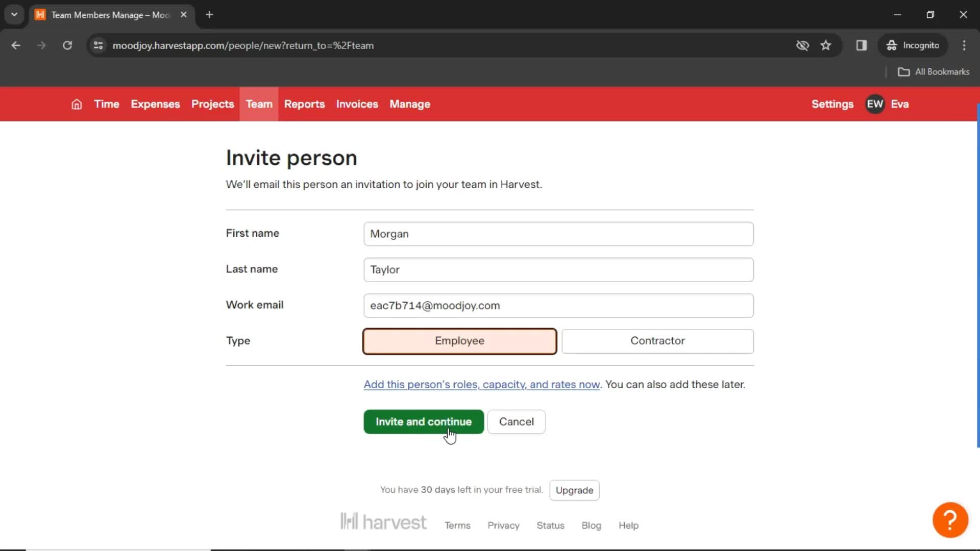Select Contractor type toggle
The height and width of the screenshot is (551, 980).
pos(657,340)
